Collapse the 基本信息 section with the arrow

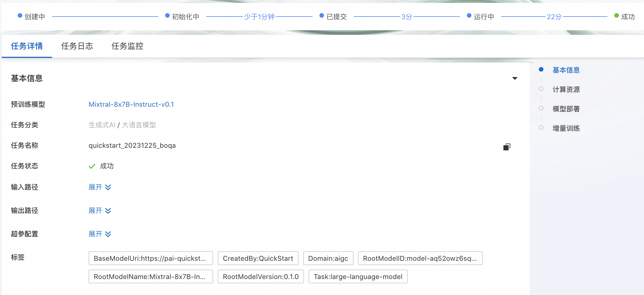[x=515, y=78]
